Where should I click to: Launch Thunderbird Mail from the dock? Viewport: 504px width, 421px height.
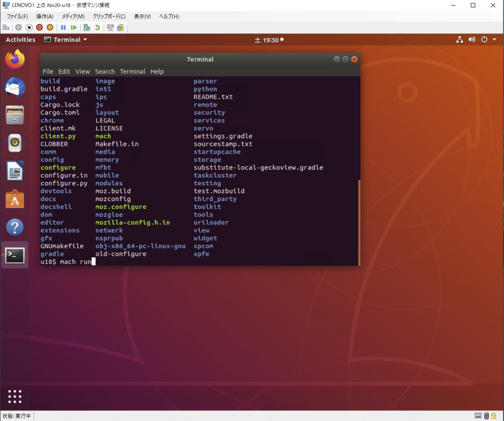[15, 88]
